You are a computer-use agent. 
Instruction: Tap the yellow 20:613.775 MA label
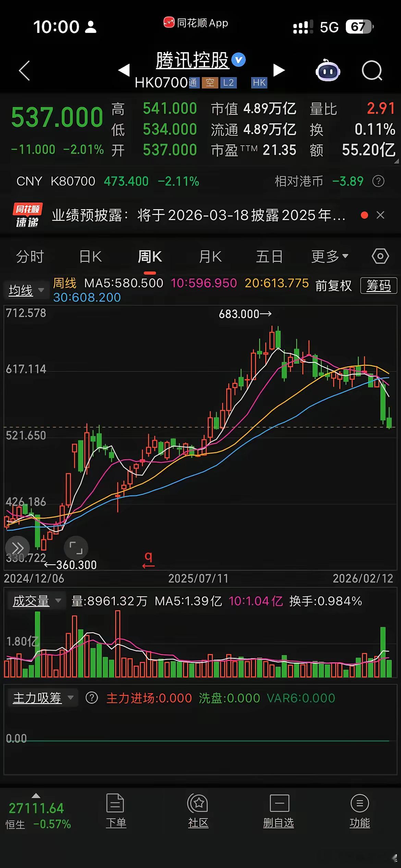277,283
